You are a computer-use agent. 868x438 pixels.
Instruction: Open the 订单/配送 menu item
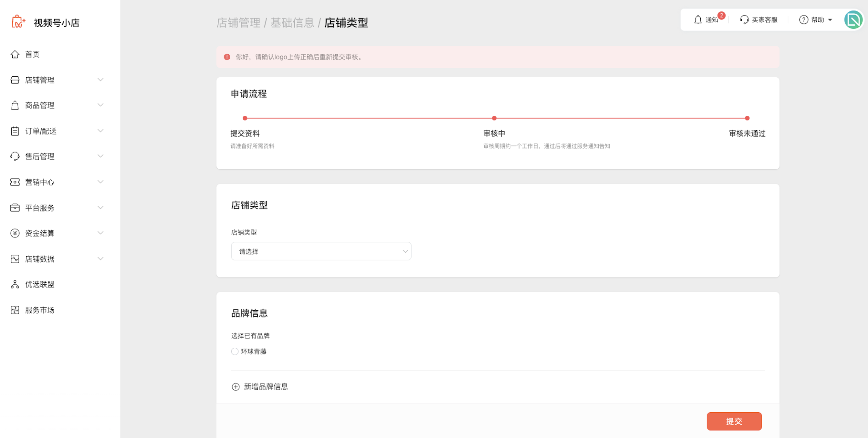(x=40, y=131)
